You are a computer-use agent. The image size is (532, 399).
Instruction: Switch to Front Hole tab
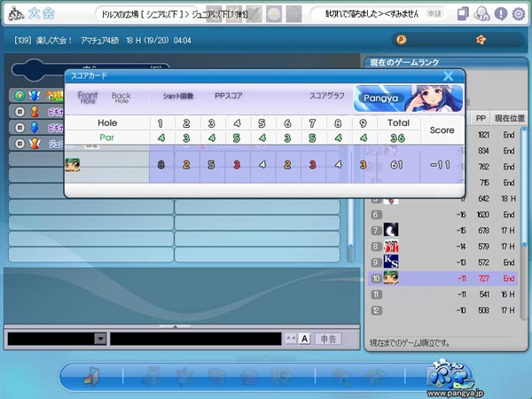tap(88, 98)
